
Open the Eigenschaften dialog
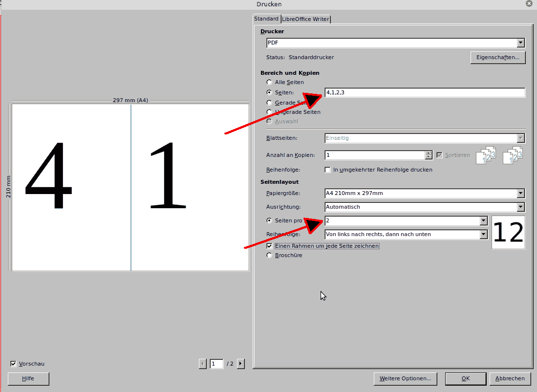pos(498,57)
